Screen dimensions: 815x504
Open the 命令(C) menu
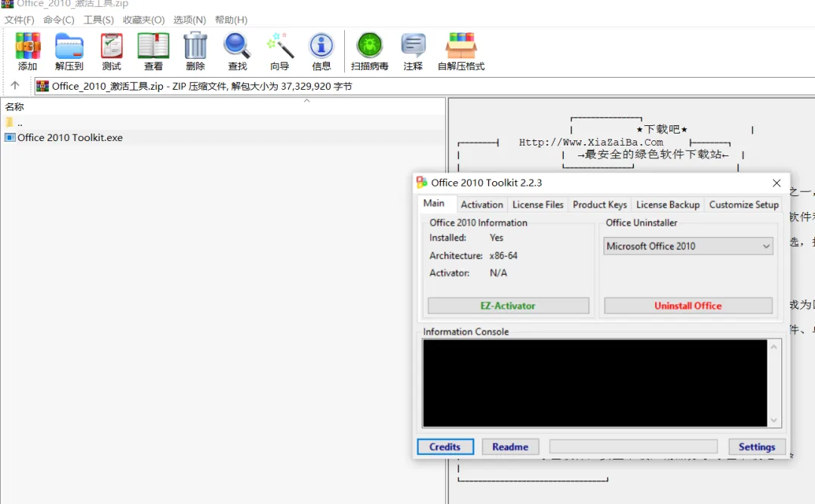click(59, 20)
